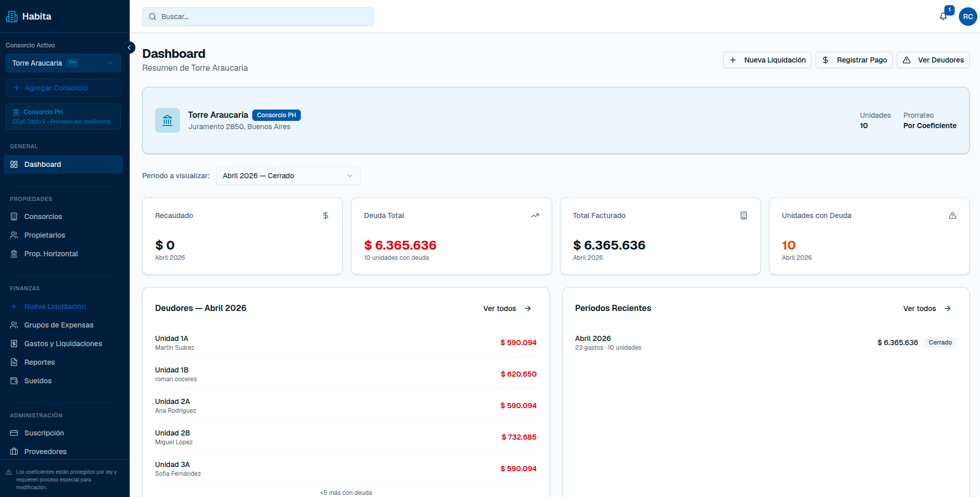Click the Nueva Liquidación button in the header
This screenshot has width=980, height=497.
click(767, 60)
